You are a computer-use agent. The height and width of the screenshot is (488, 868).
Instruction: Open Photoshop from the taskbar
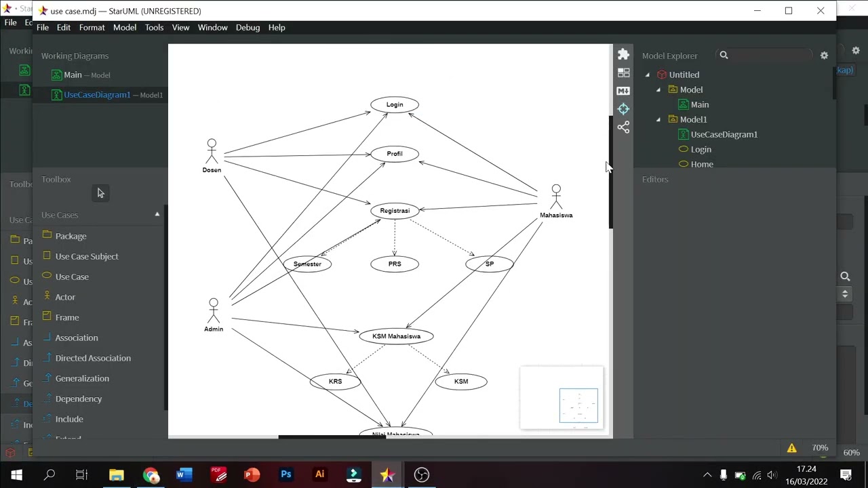pos(286,474)
